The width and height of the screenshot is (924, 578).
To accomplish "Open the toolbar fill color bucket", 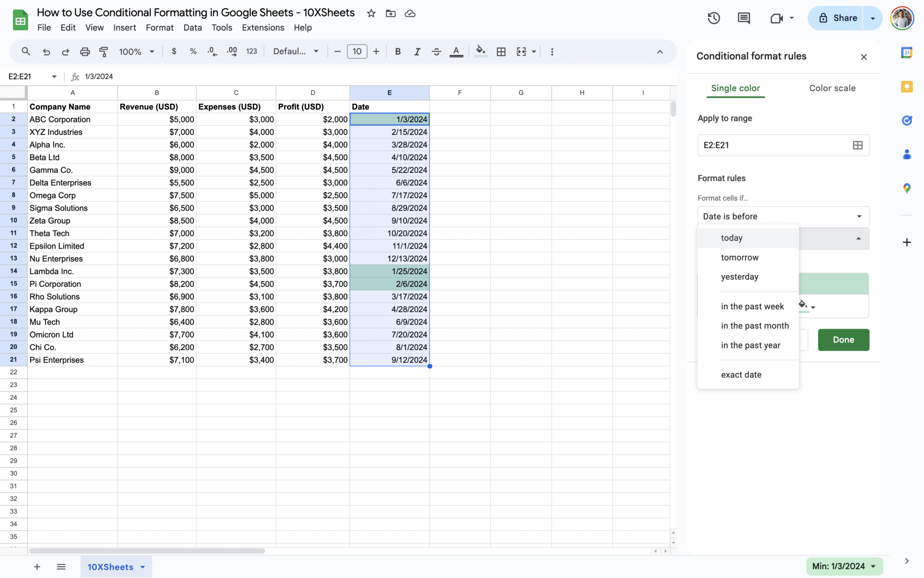I will (481, 51).
